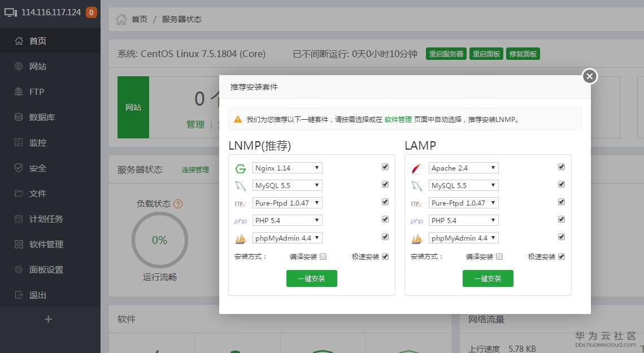Click the 连接管理 link beside 服务器状态
Image resolution: width=644 pixels, height=353 pixels.
click(195, 169)
